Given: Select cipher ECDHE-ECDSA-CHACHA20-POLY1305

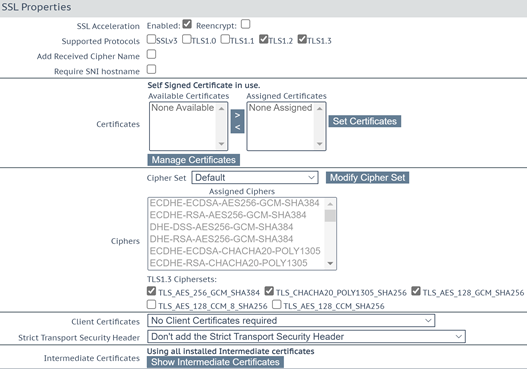Looking at the screenshot, I should coord(235,251).
